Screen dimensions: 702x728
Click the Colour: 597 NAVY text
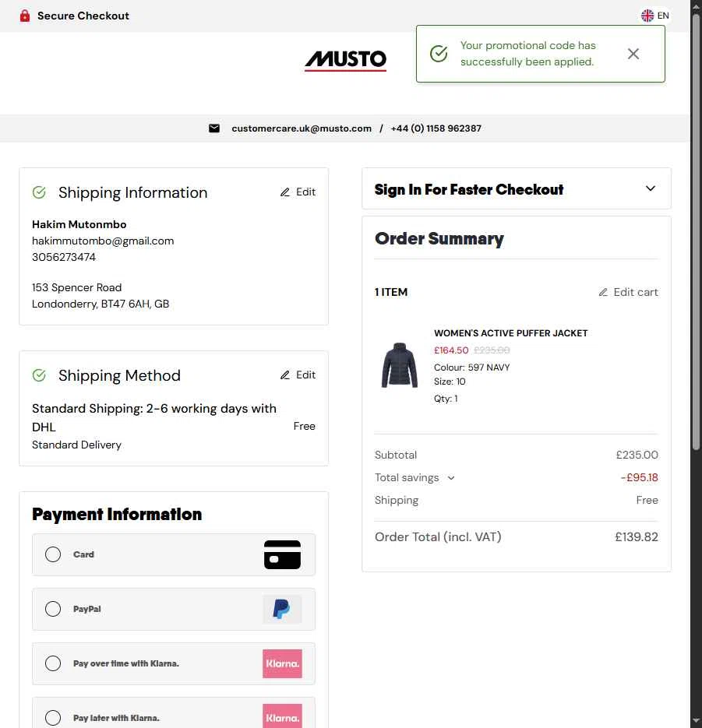[x=471, y=368]
